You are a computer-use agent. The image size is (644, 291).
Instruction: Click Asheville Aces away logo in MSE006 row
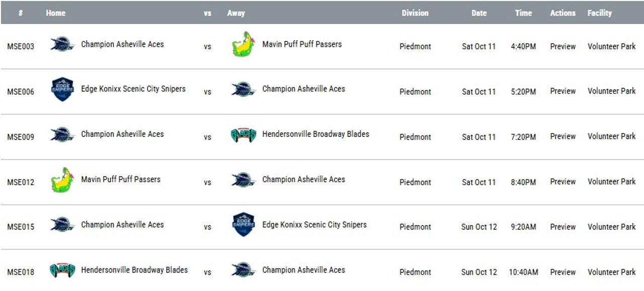point(244,90)
